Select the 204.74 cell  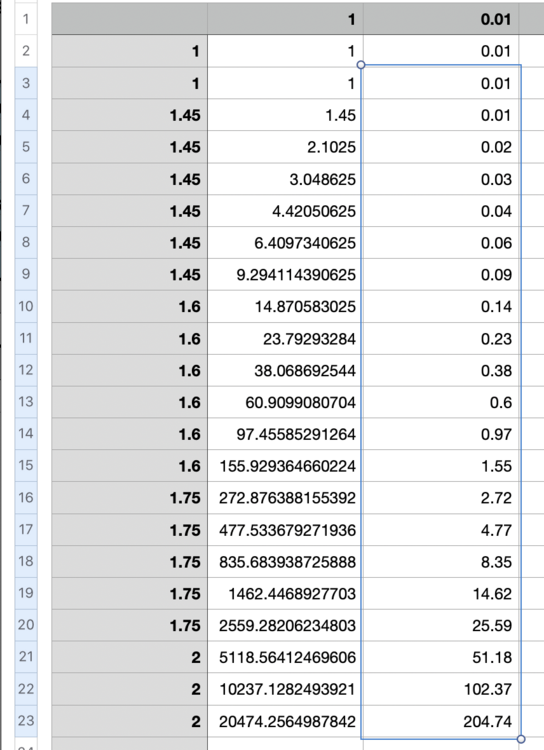pyautogui.click(x=441, y=721)
